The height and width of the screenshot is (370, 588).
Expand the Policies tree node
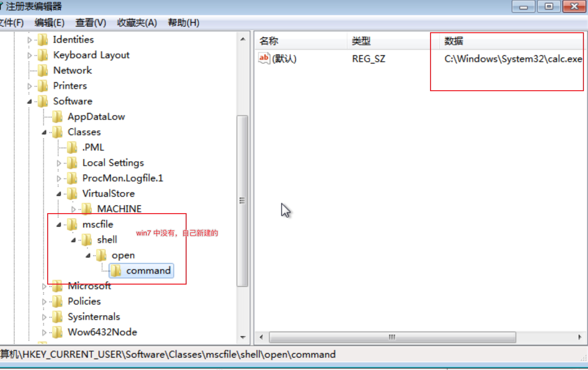pyautogui.click(x=44, y=302)
